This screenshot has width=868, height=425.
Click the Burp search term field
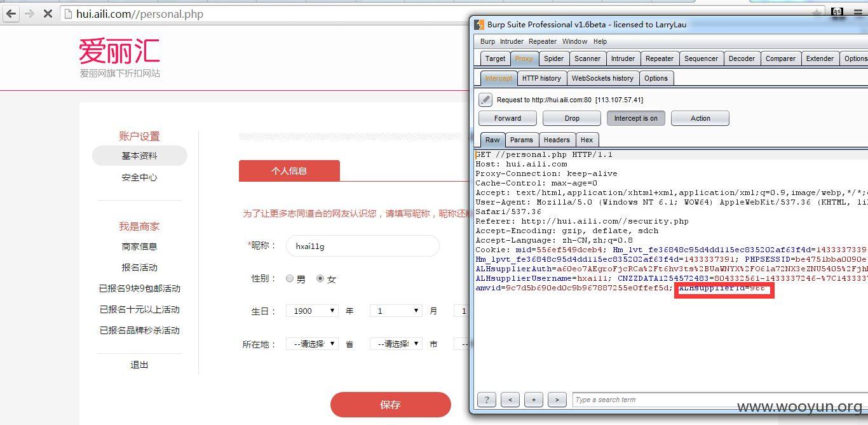tap(720, 400)
